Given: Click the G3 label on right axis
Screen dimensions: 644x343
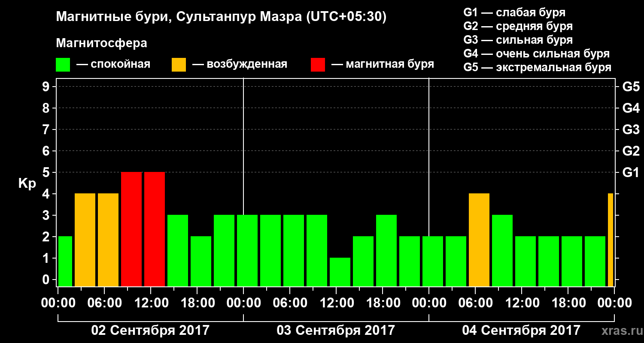Looking at the screenshot, I should (x=631, y=129).
